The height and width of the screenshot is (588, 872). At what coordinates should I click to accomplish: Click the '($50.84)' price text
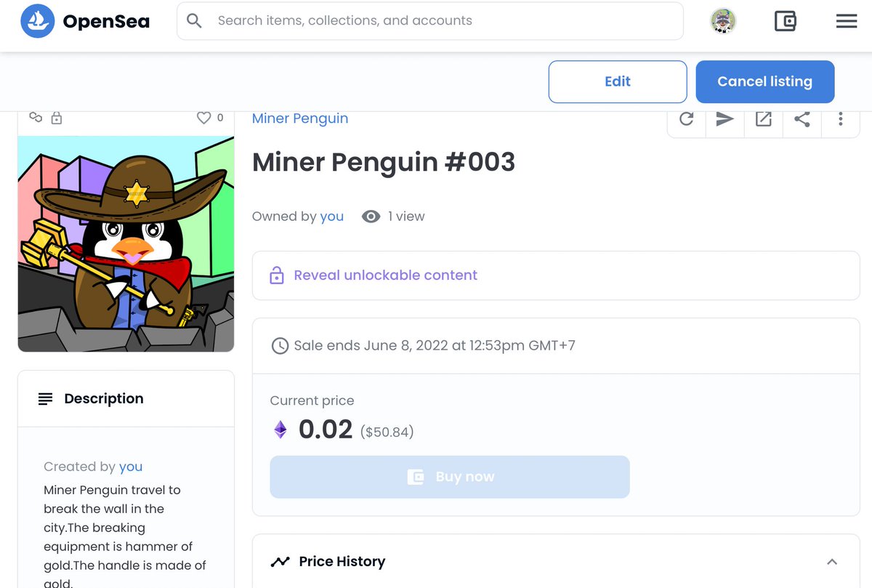(x=387, y=432)
